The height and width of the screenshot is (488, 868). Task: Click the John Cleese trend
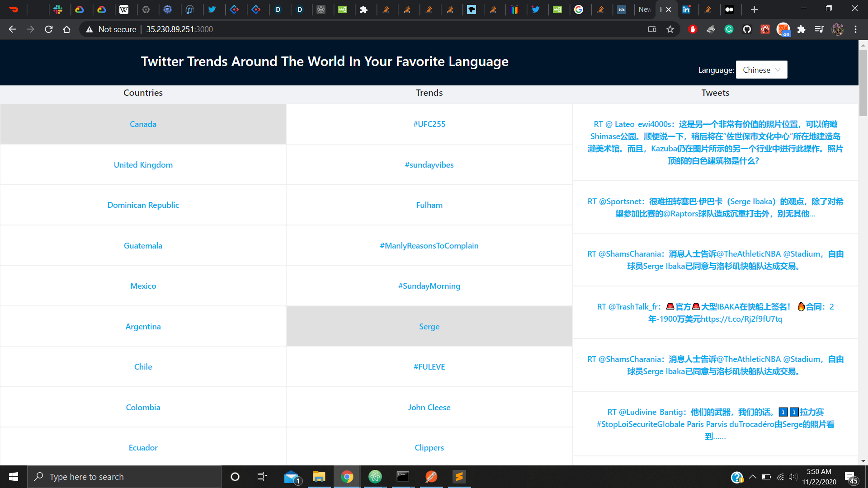coord(429,407)
